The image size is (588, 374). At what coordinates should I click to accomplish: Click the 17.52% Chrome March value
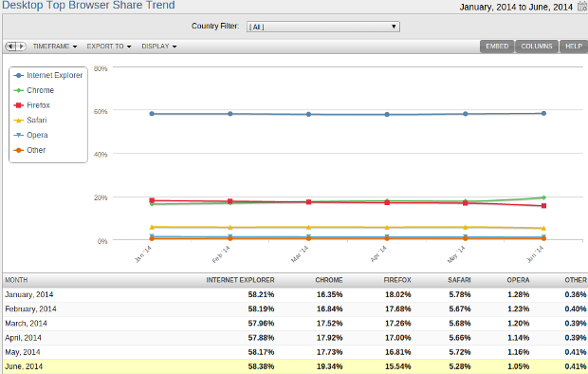[x=330, y=324]
